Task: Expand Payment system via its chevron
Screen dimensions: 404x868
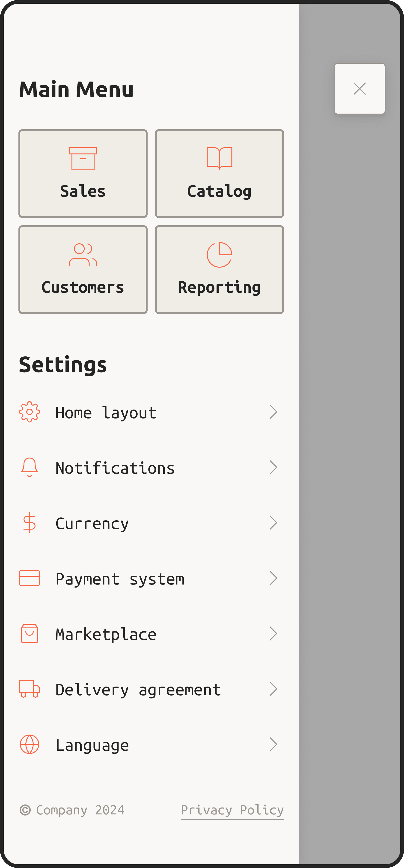Action: click(x=273, y=578)
